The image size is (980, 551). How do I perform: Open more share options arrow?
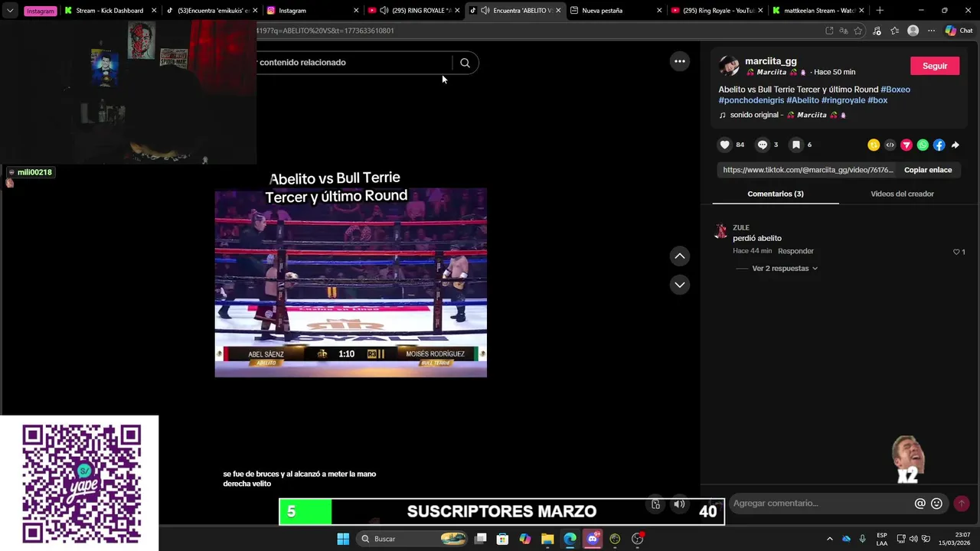click(955, 145)
